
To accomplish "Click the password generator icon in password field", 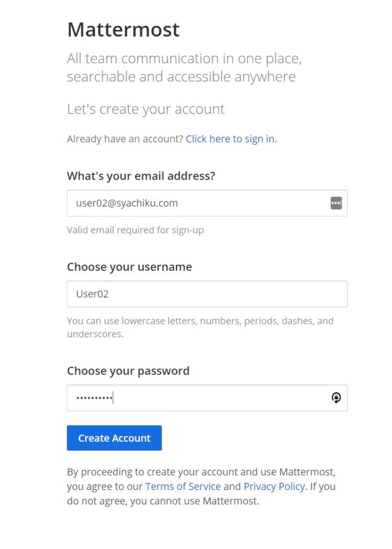I will click(336, 398).
